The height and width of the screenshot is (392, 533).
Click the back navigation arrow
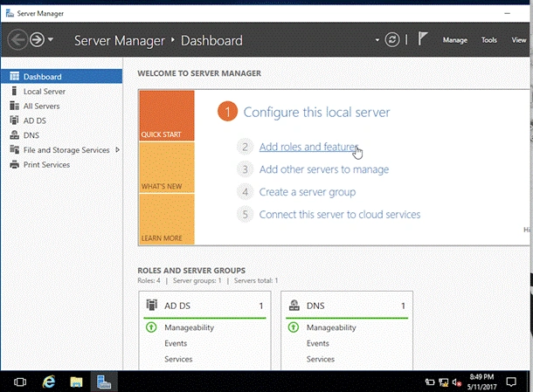(x=17, y=40)
